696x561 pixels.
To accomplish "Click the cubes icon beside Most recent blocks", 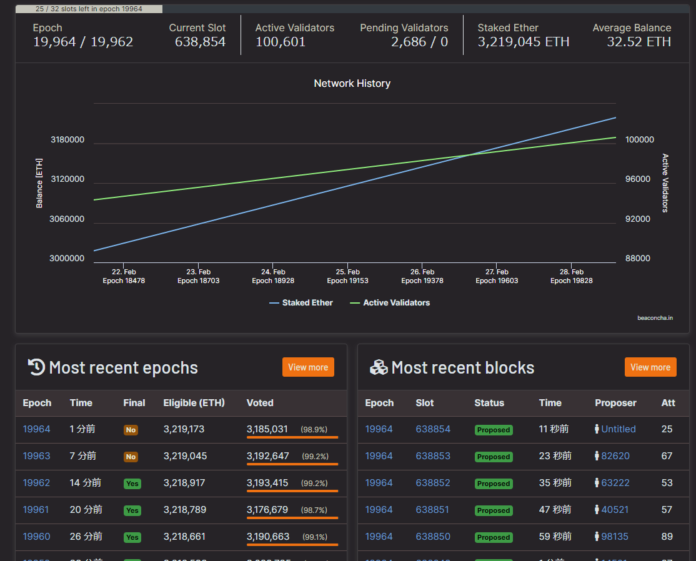I will coord(378,367).
